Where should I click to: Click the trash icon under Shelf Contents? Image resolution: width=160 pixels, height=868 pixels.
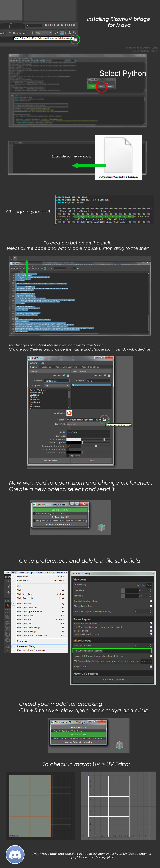coord(110,375)
